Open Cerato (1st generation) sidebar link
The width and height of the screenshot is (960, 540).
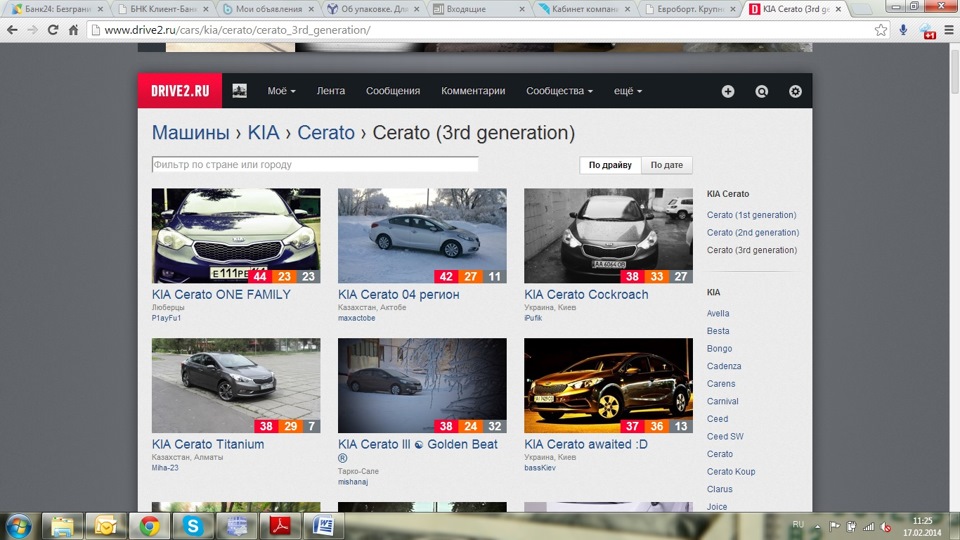[x=751, y=215]
